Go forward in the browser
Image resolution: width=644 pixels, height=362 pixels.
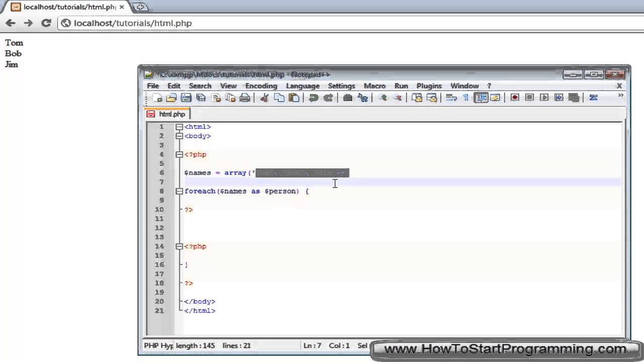tap(28, 23)
